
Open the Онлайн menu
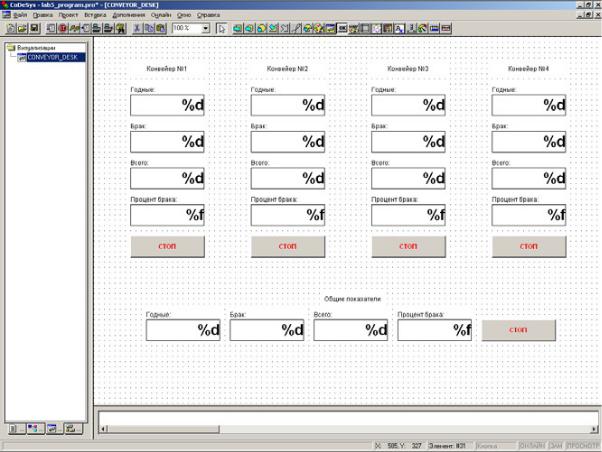[161, 15]
